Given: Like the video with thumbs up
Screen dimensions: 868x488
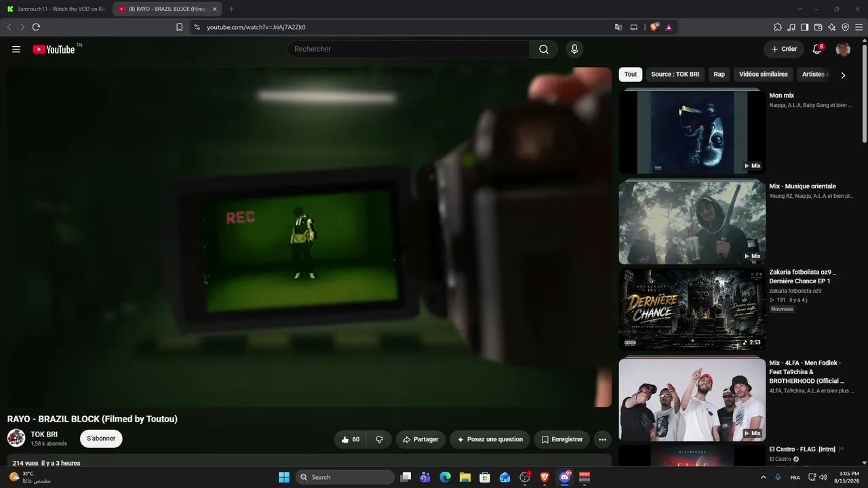Looking at the screenshot, I should [351, 439].
